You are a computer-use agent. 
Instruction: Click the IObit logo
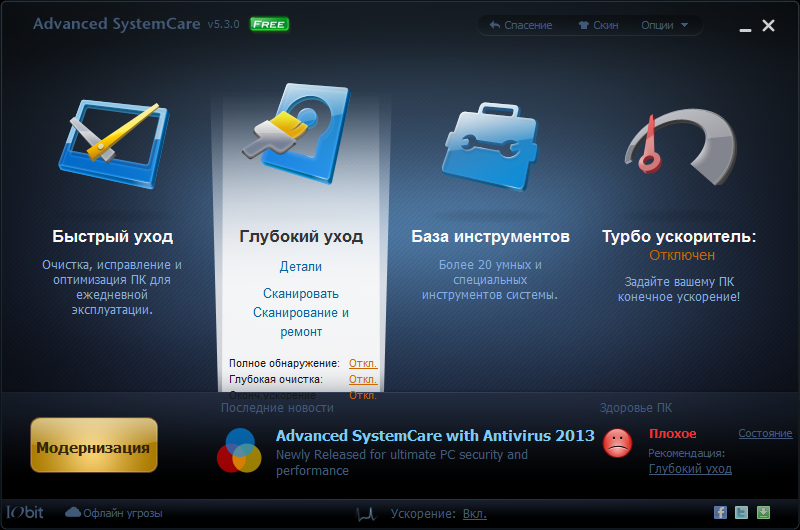pyautogui.click(x=24, y=512)
